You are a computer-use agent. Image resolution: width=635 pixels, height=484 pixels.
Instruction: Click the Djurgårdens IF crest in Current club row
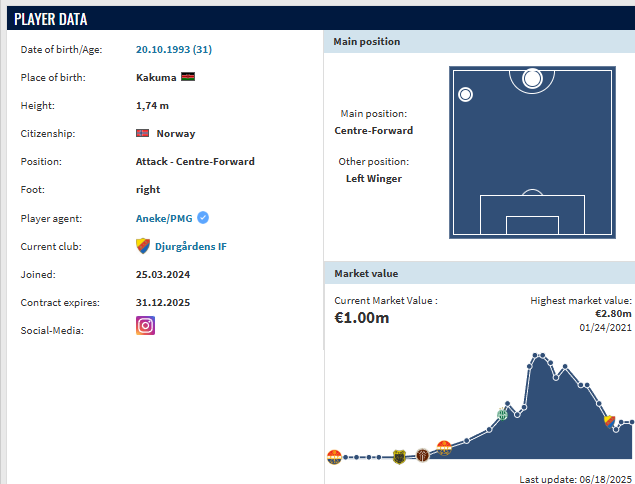142,246
